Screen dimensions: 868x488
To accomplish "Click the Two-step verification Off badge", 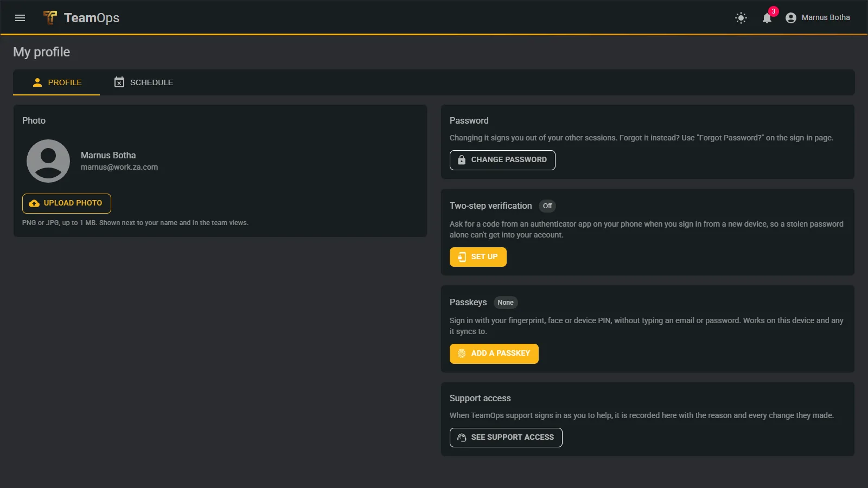I will tap(547, 206).
